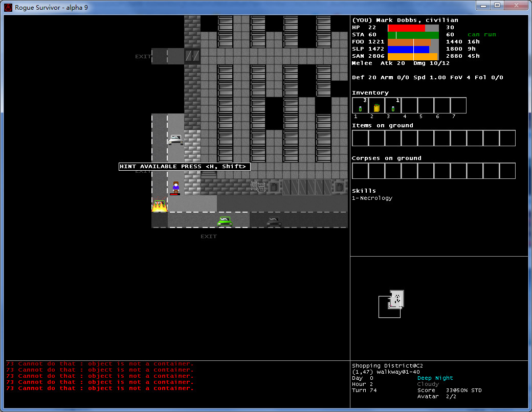Click the skull face poster on shop wall
Image resolution: width=532 pixels, height=412 pixels.
[x=253, y=186]
